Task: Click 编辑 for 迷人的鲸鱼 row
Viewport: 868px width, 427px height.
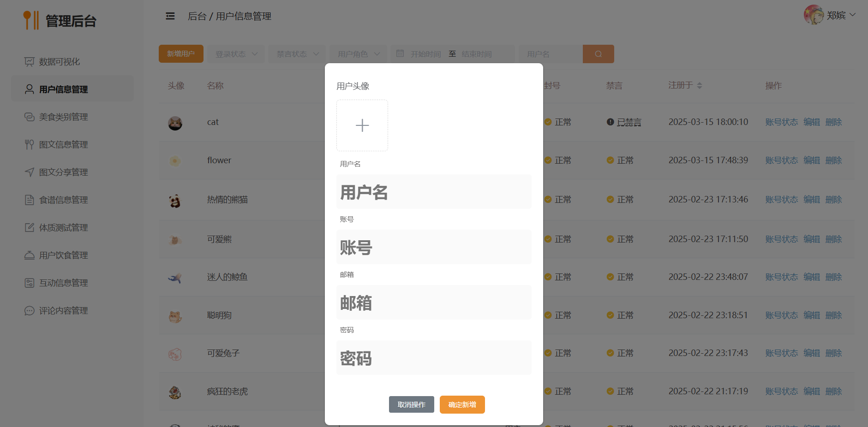Action: pos(812,277)
